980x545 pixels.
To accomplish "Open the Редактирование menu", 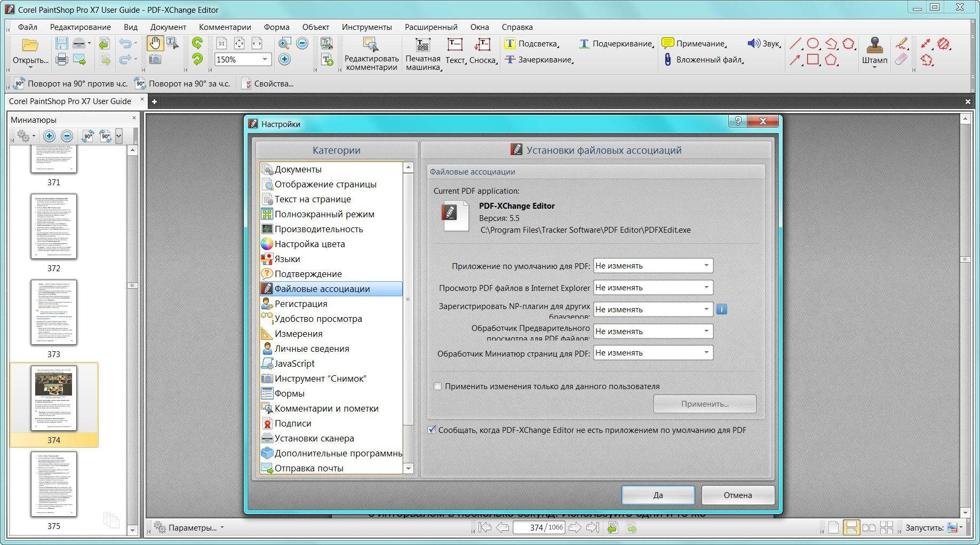I will click(x=81, y=27).
